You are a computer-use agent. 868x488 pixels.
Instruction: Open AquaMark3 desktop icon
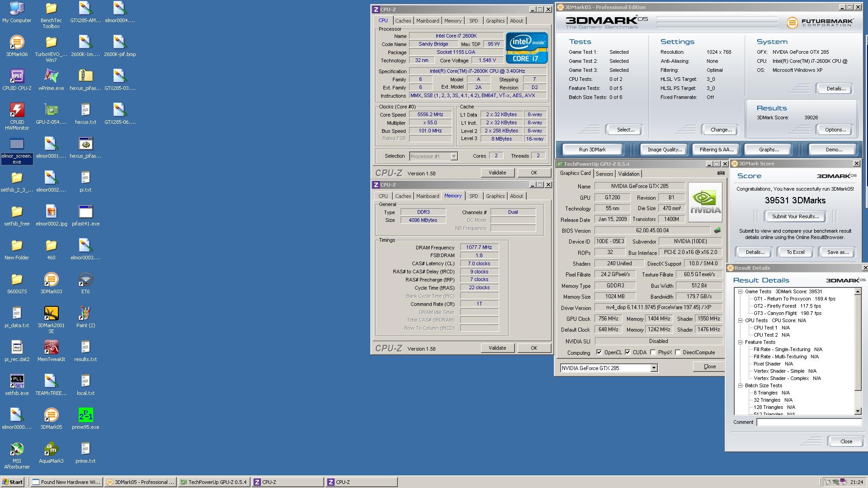click(x=51, y=453)
